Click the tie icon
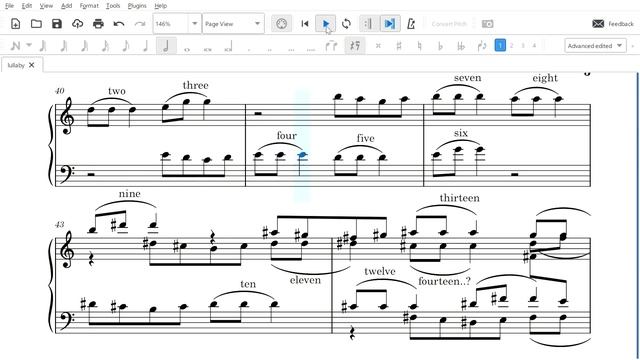640x360 pixels. pos(331,46)
